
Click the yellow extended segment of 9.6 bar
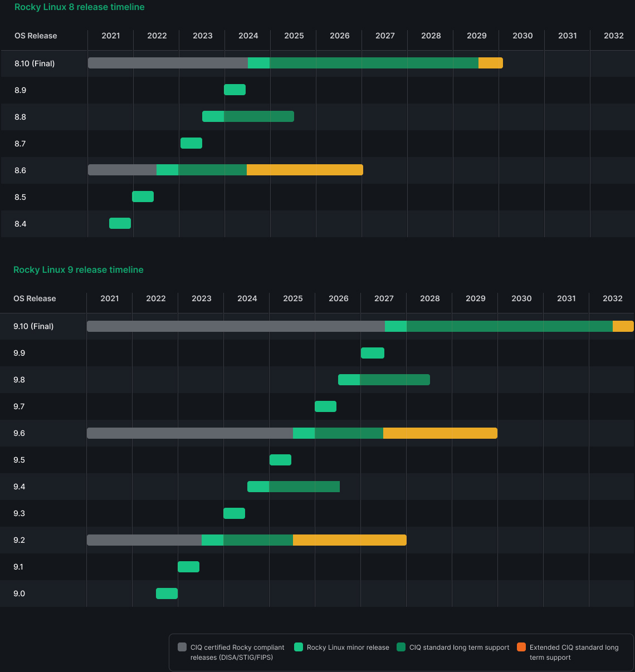coord(440,433)
